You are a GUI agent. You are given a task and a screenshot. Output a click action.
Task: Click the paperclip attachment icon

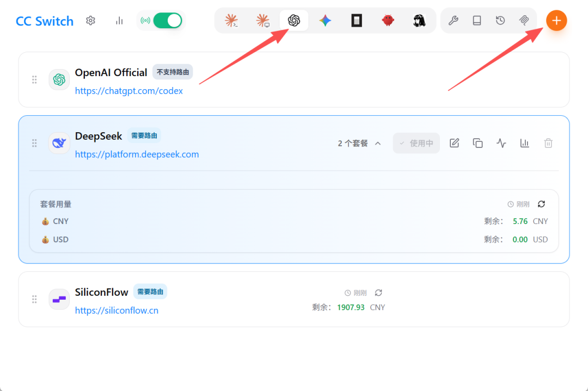(524, 20)
